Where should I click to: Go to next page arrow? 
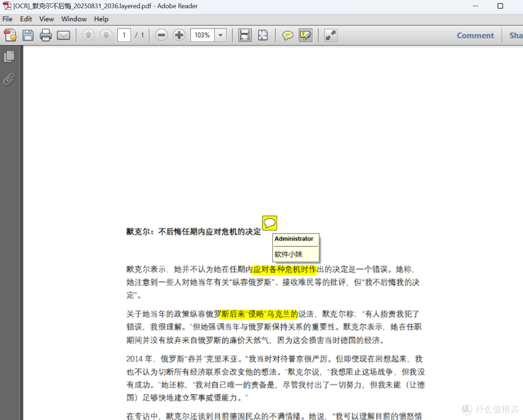(x=106, y=35)
